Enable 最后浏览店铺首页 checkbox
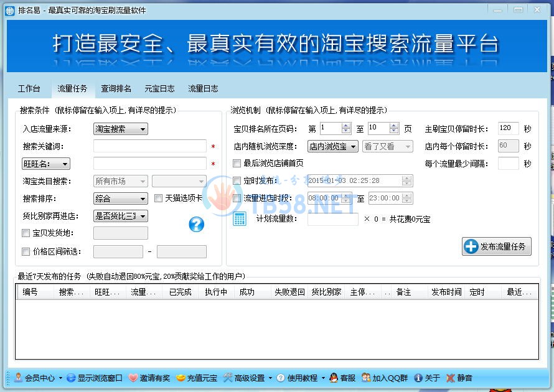Viewport: 554px width, 392px height. 237,163
